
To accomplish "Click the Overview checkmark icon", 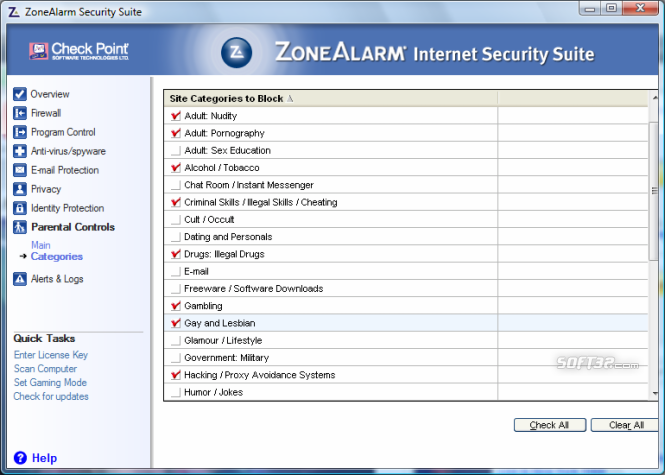I will point(20,94).
